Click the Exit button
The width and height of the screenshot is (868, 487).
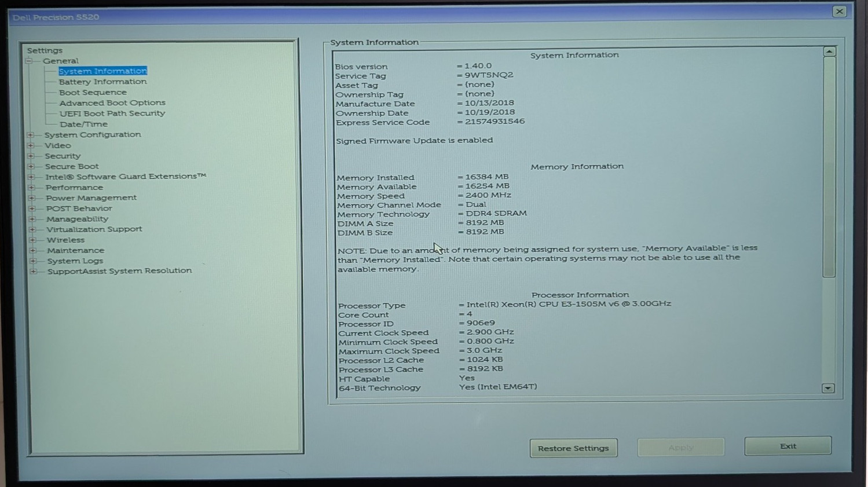788,446
